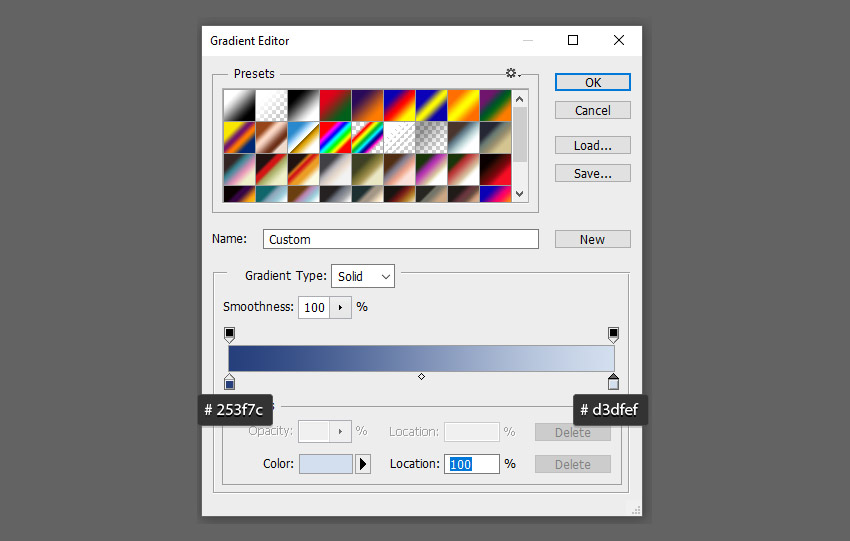Viewport: 850px width, 541px height.
Task: Select the yellow-violet-orange-blue preset
Action: pyautogui.click(x=239, y=137)
